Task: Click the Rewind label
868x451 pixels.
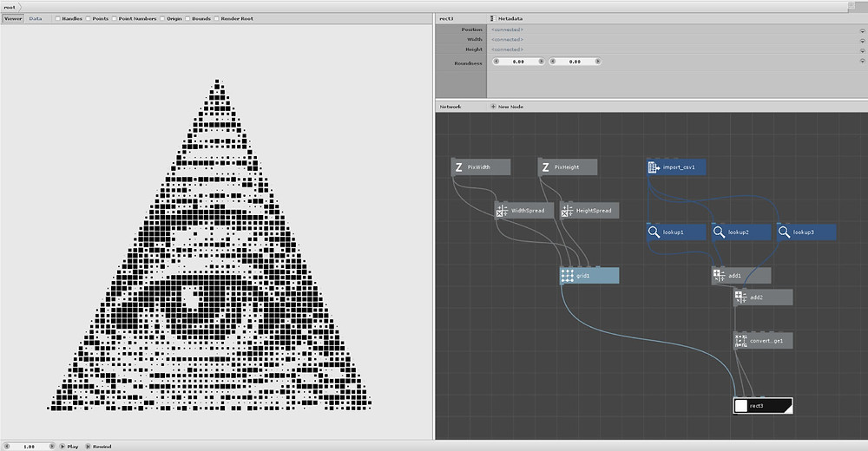Action: coord(102,446)
